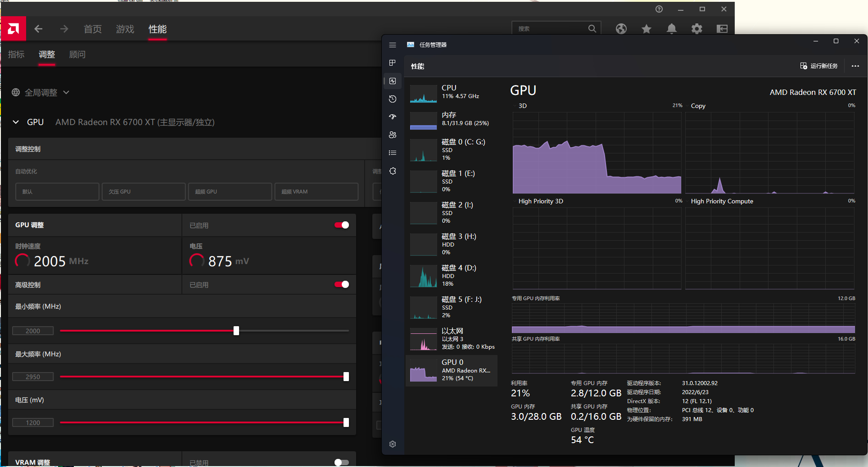Click the 最小频率 value field 2000

(x=33, y=331)
